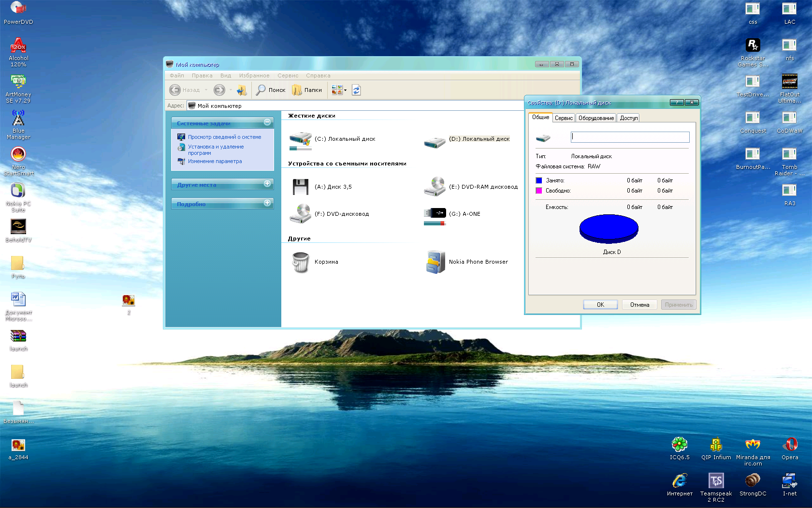Collapse the Системные задачи panel
The width and height of the screenshot is (812, 508).
coord(267,123)
